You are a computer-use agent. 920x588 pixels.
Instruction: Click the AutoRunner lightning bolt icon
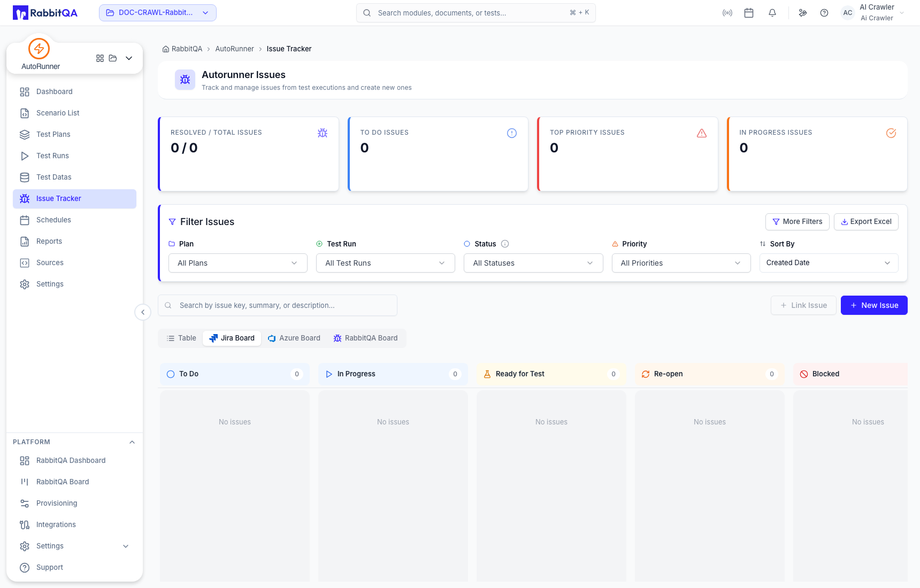(x=39, y=49)
